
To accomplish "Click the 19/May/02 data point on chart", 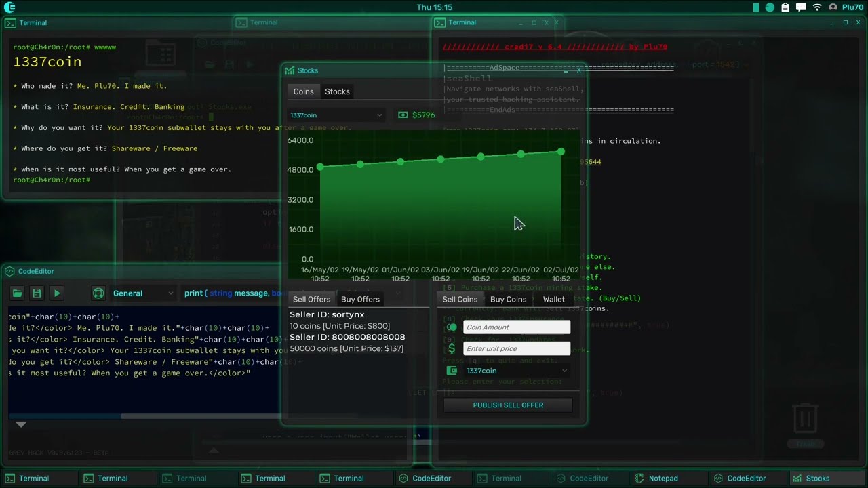I will 360,164.
